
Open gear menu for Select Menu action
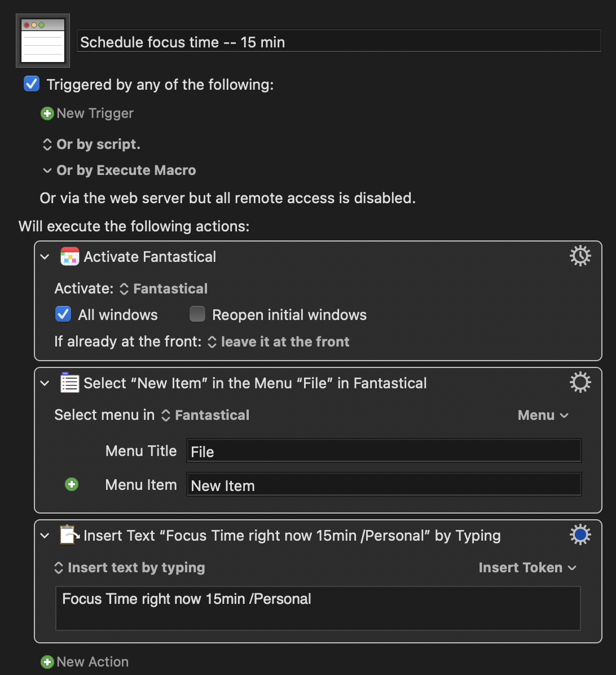[580, 383]
